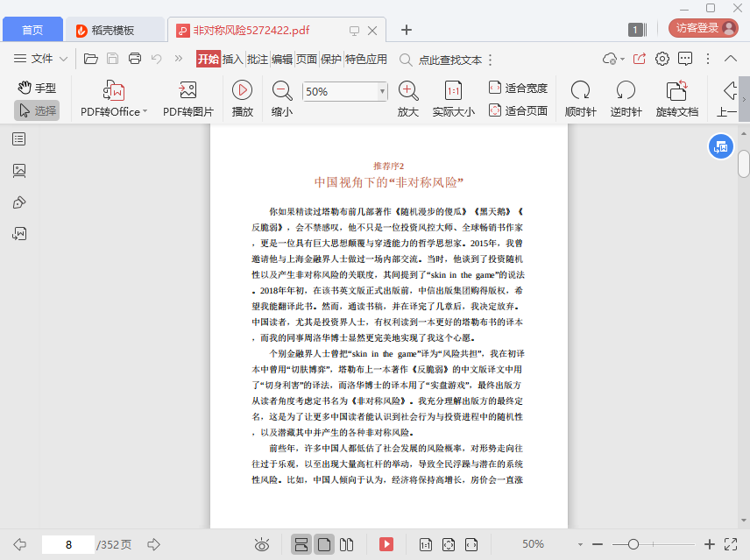Screen dimensions: 750x560
Task: Click the 放大 zoom in magnifier
Action: (x=408, y=90)
